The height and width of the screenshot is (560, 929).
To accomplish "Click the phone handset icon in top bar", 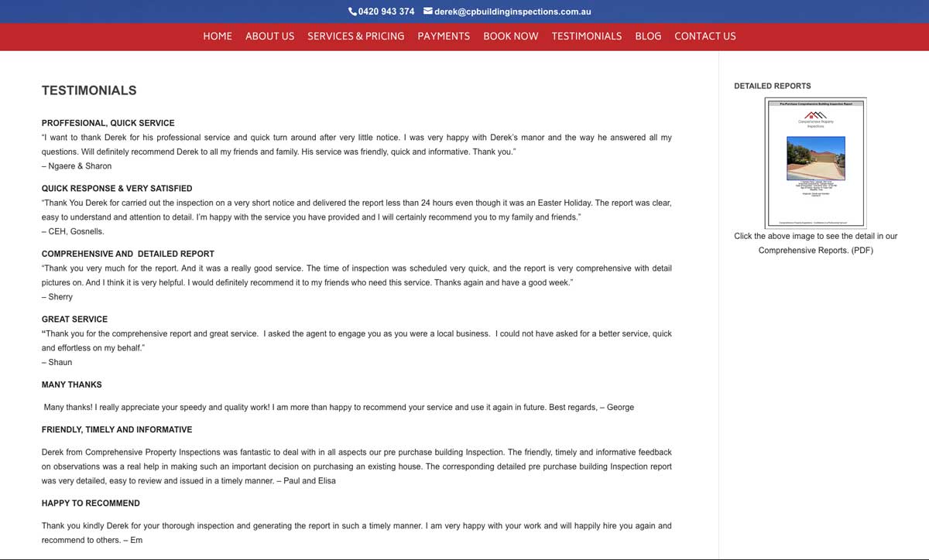I will coord(352,12).
